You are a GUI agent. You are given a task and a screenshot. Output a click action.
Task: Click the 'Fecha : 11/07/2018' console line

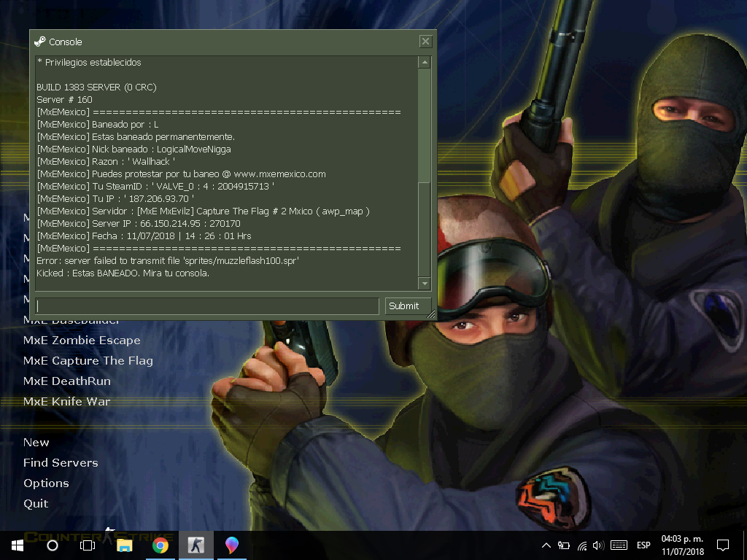pyautogui.click(x=144, y=236)
